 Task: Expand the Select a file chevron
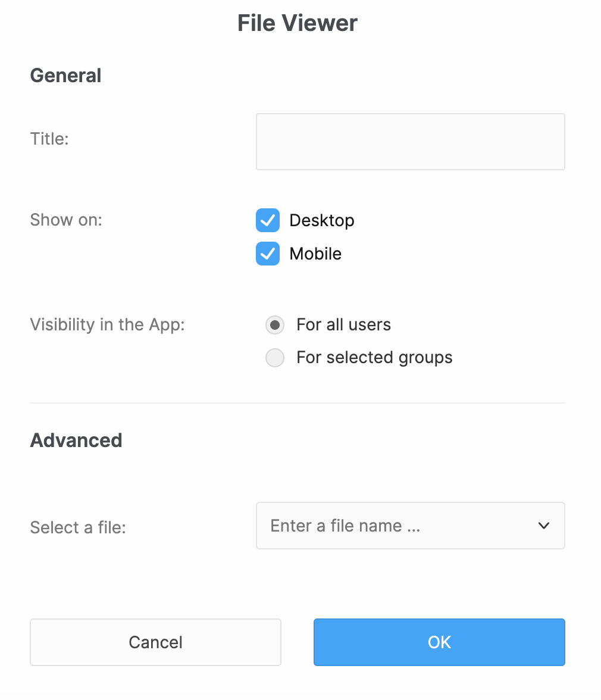(543, 526)
